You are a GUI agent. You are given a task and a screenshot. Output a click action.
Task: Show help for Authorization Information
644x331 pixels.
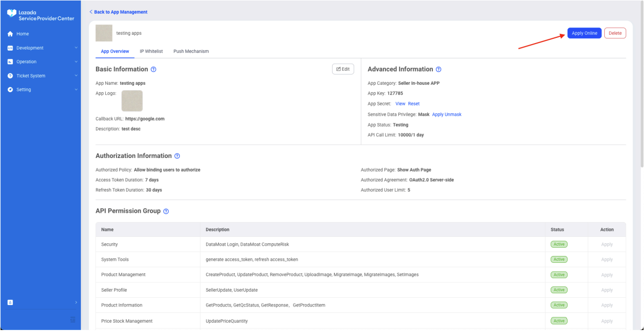coord(177,156)
